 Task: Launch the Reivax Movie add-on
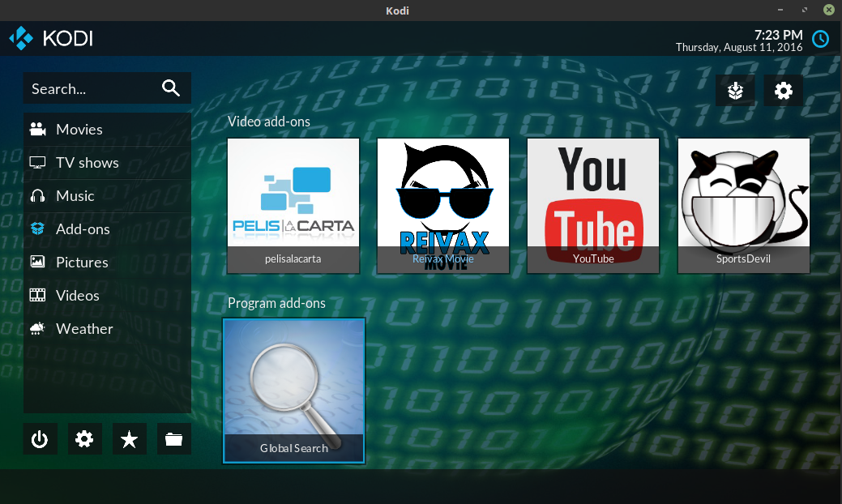click(x=443, y=206)
